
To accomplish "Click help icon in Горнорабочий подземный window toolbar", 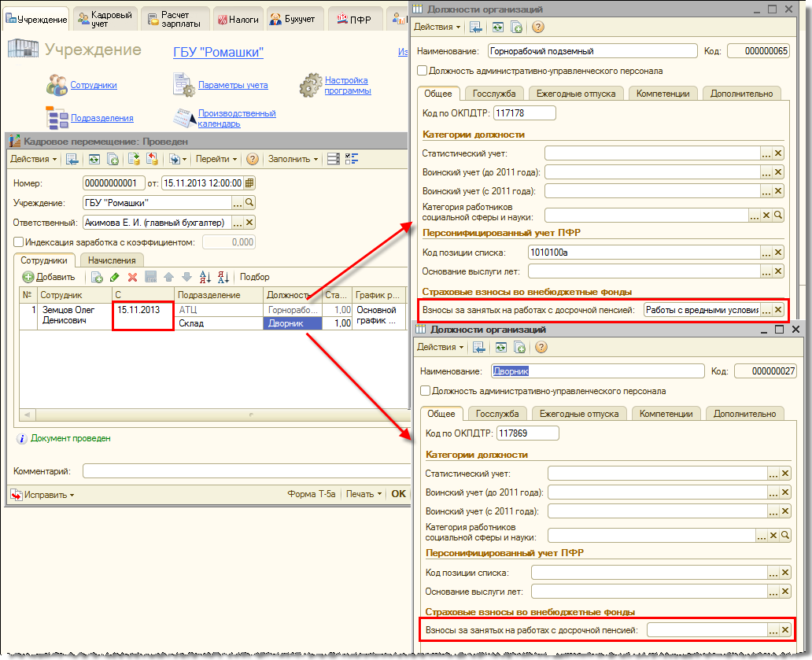I will pos(538,27).
